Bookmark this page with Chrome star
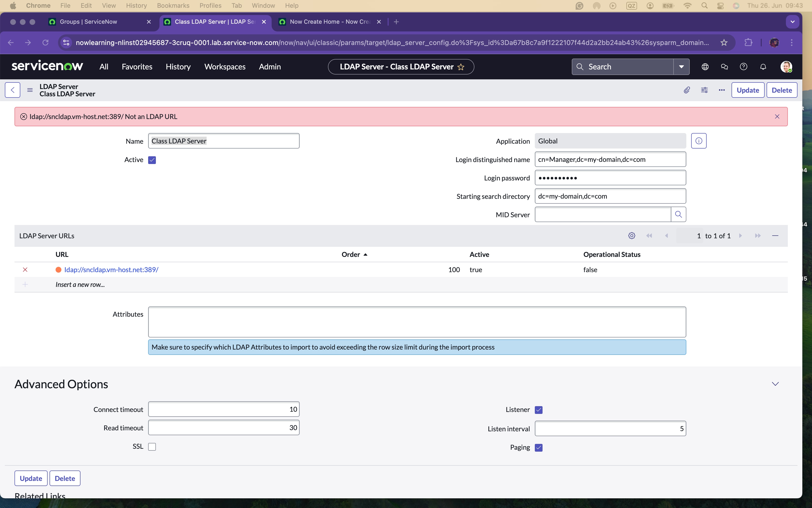Screen dimensions: 812x508 (724, 43)
